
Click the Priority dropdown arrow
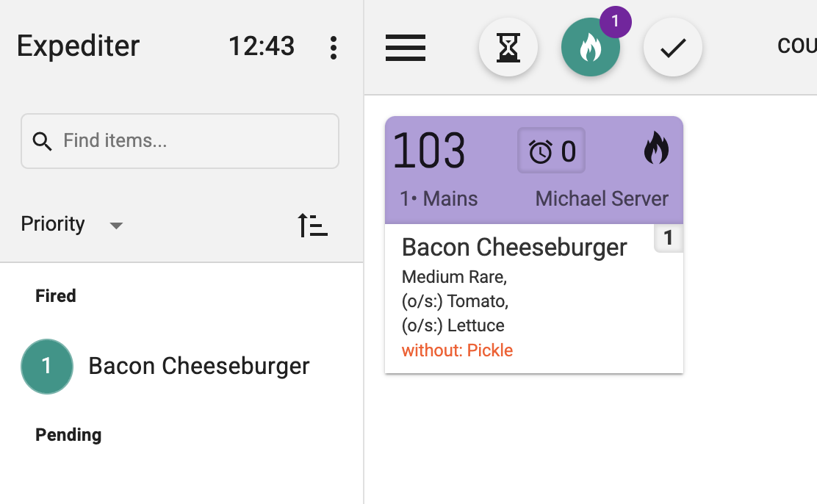click(x=115, y=226)
